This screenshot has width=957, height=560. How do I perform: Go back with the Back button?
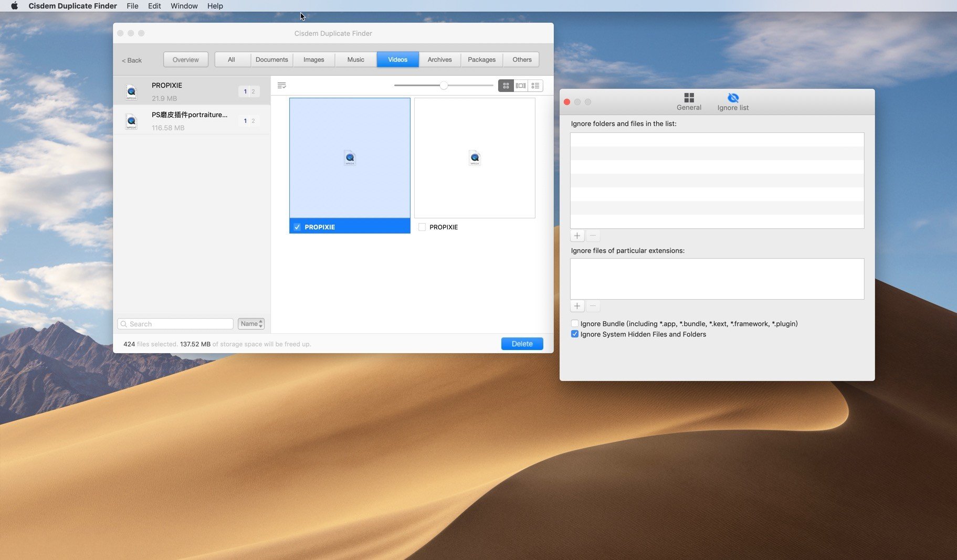tap(132, 60)
